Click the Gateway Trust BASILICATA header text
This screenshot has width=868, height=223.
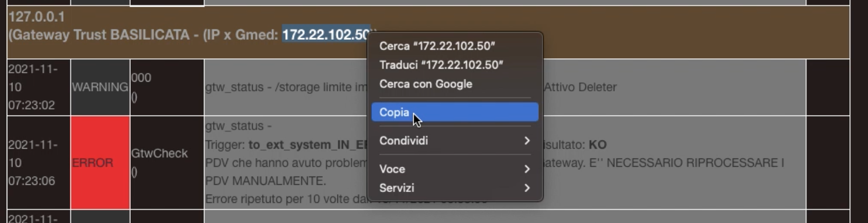click(x=99, y=35)
